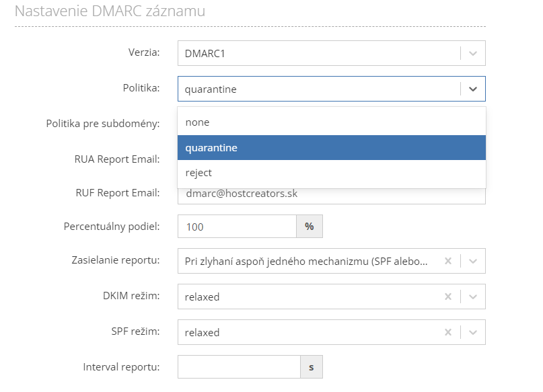543x392 pixels.
Task: Clear the DKIM režim value
Action: pyautogui.click(x=448, y=297)
